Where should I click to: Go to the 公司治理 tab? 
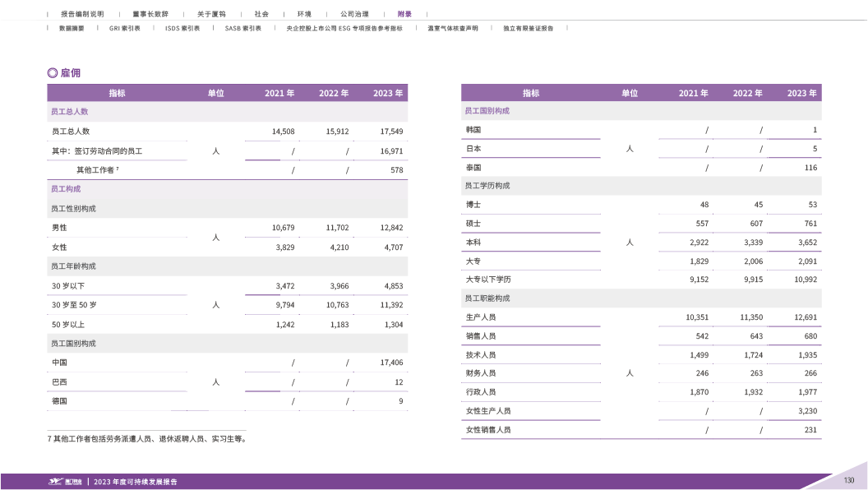click(x=354, y=15)
